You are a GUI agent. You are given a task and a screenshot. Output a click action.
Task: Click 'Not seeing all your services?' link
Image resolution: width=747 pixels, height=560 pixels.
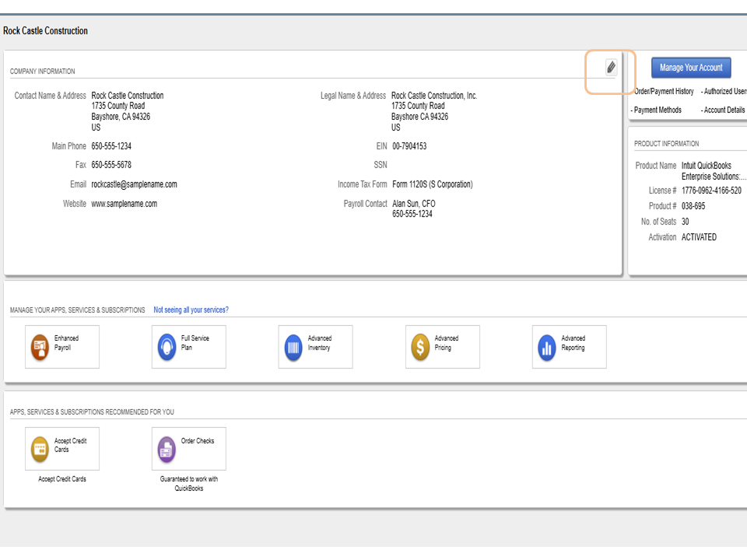point(191,310)
